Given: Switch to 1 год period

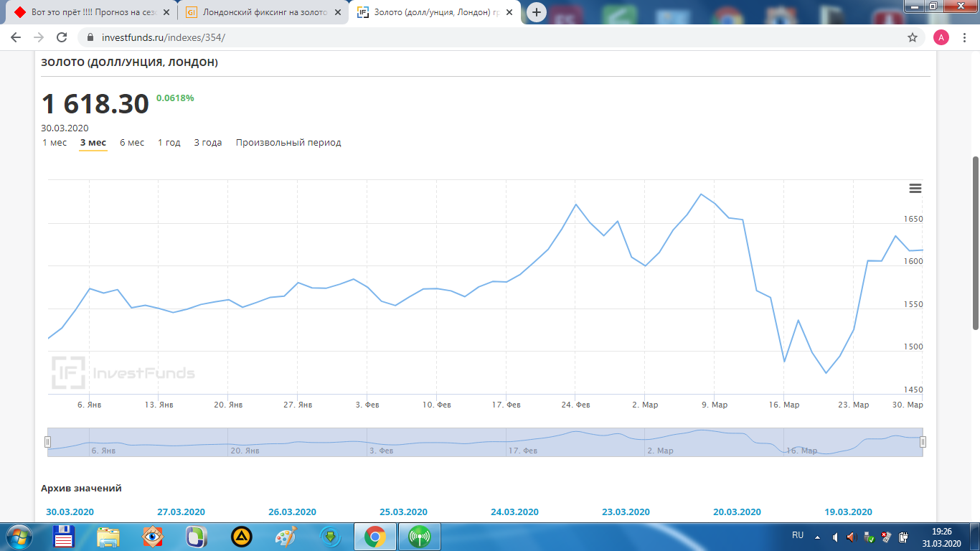Looking at the screenshot, I should click(169, 143).
